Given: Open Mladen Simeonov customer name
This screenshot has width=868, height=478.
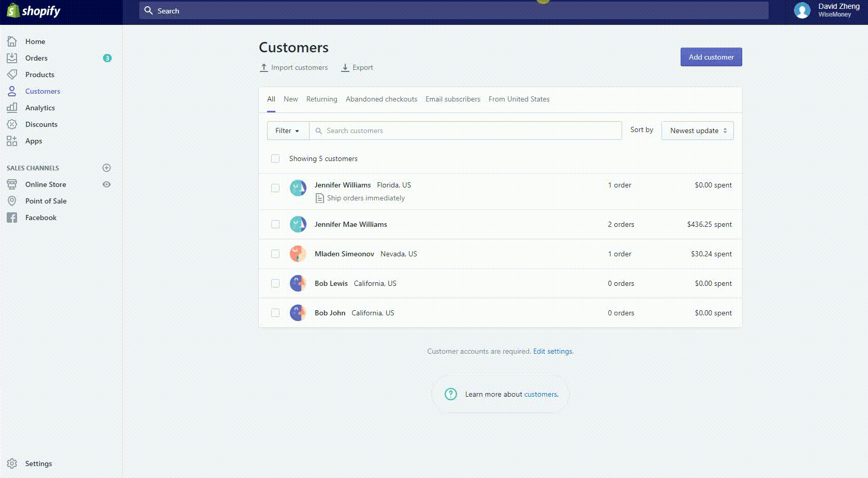Looking at the screenshot, I should click(344, 254).
